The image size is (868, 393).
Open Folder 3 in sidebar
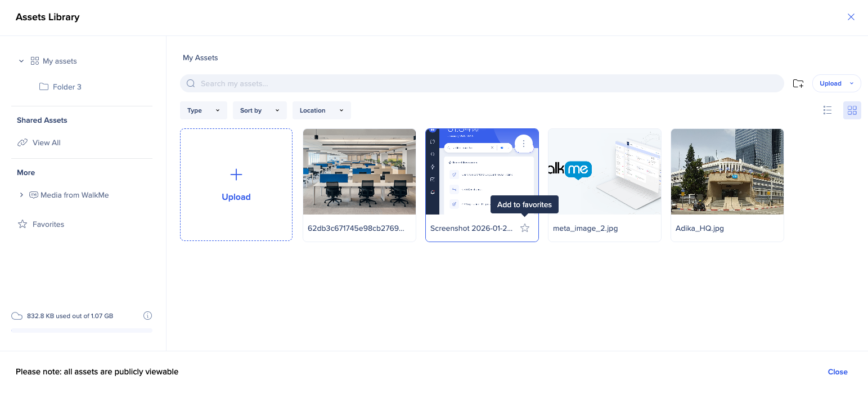pos(66,87)
